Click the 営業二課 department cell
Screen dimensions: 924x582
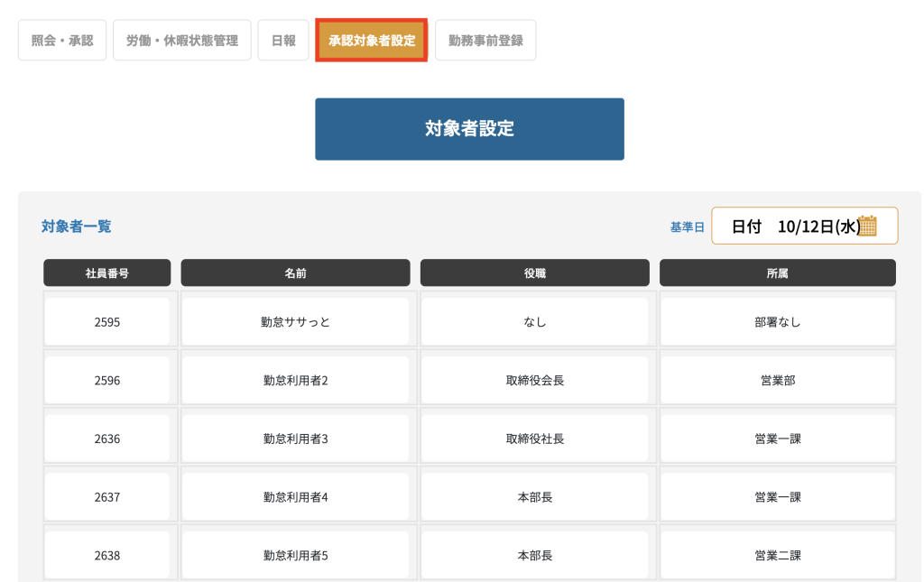click(778, 555)
